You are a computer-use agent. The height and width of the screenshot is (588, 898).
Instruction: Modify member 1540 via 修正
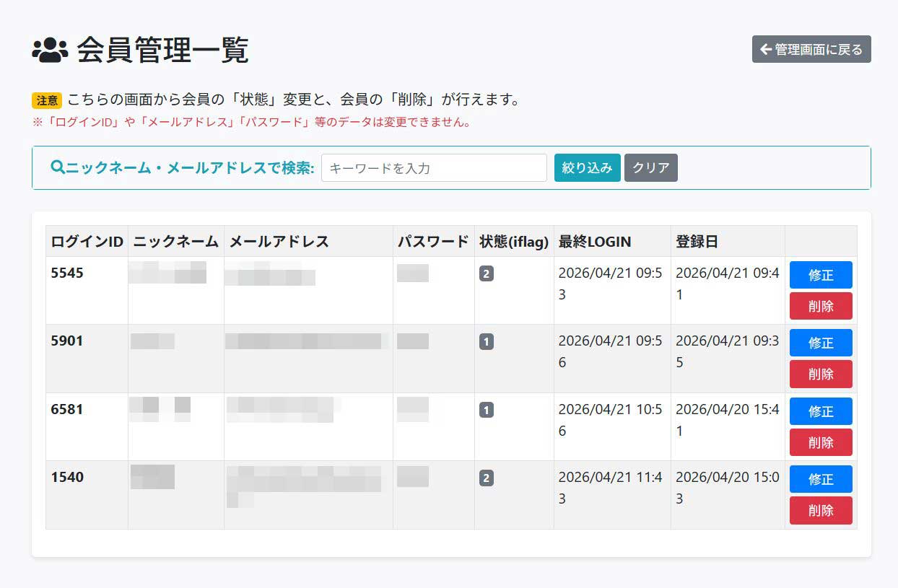pos(820,479)
